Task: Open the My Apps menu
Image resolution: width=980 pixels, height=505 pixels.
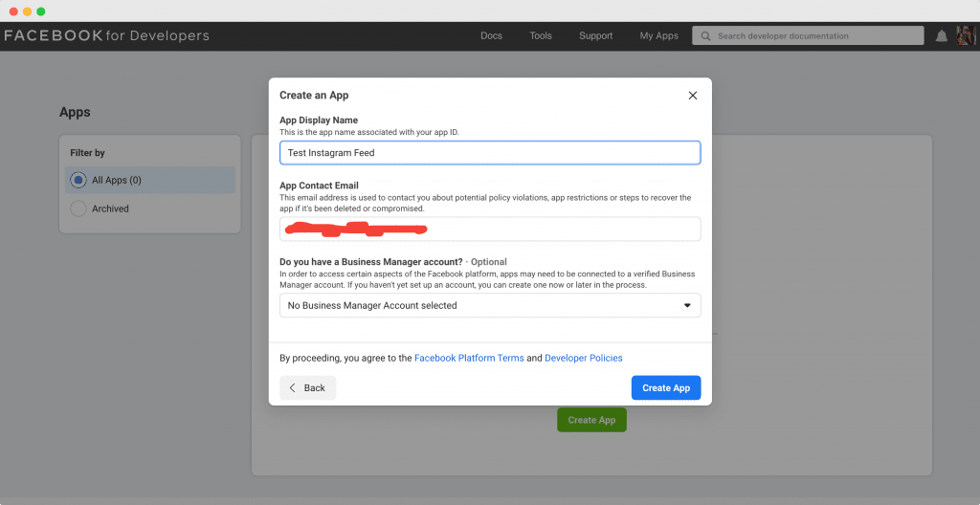Action: coord(658,35)
